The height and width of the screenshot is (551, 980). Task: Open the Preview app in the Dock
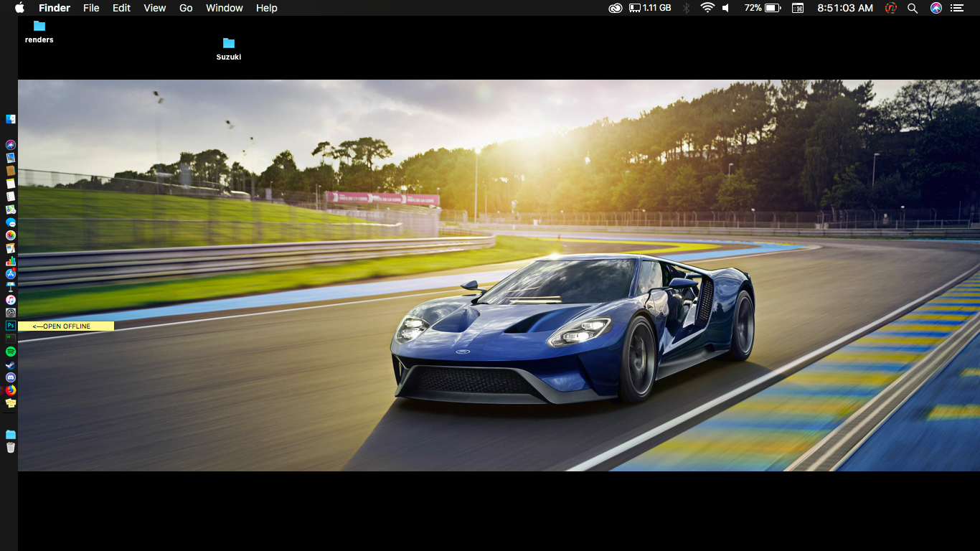pos(11,158)
